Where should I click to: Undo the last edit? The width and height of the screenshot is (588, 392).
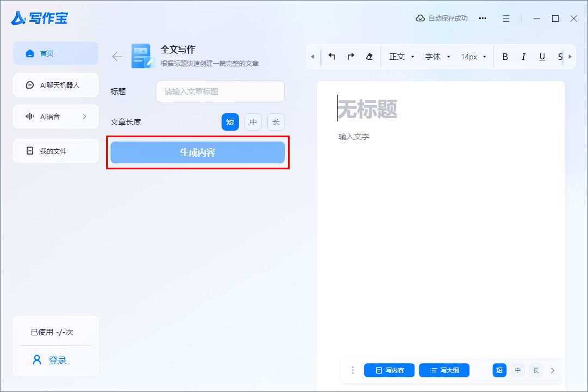coord(332,57)
